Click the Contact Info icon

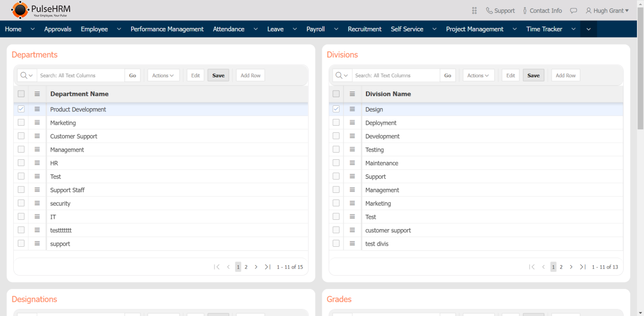525,11
